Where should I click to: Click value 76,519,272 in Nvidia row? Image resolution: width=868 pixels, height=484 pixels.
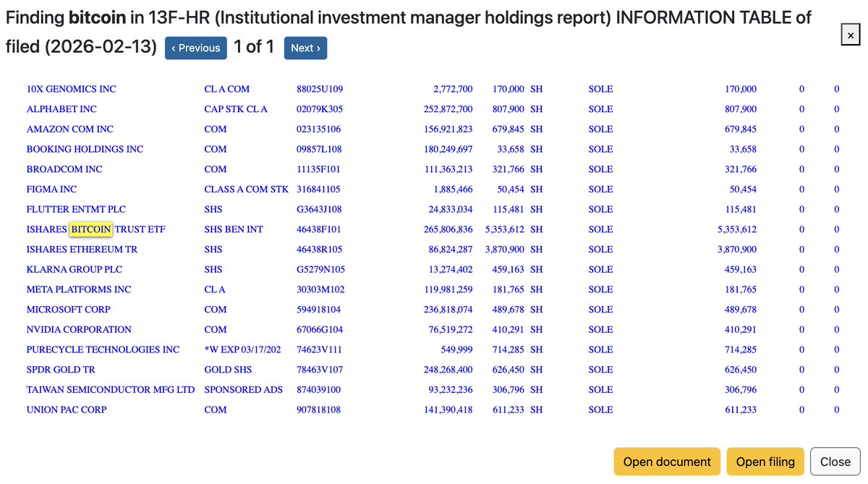point(451,329)
